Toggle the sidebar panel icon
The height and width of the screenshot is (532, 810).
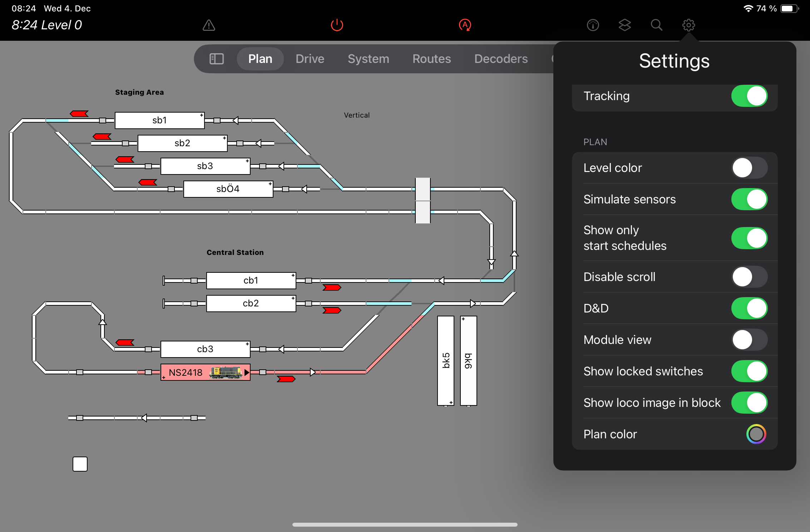[216, 59]
